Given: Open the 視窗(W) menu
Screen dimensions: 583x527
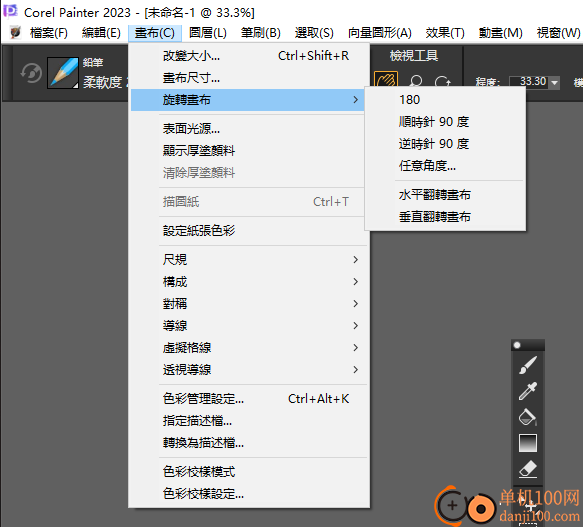Looking at the screenshot, I should coord(558,33).
